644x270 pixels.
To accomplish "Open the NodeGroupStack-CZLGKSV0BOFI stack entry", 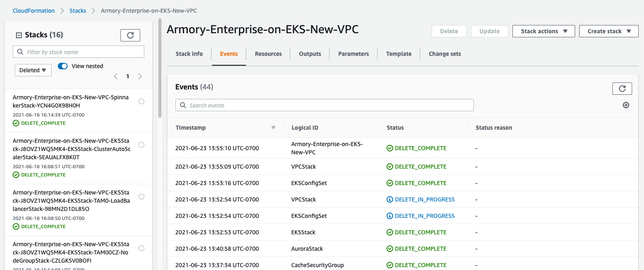I will point(71,252).
